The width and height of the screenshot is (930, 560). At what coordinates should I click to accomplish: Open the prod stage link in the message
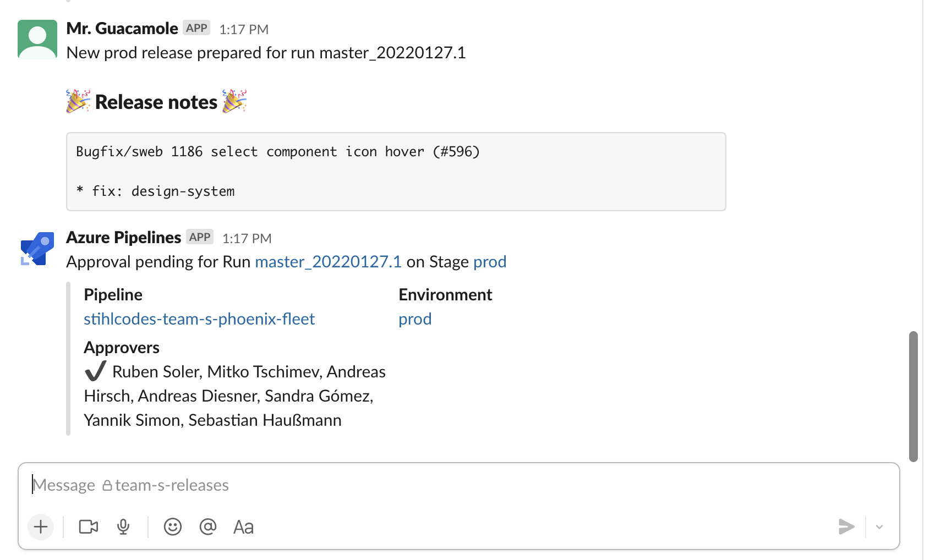click(490, 262)
